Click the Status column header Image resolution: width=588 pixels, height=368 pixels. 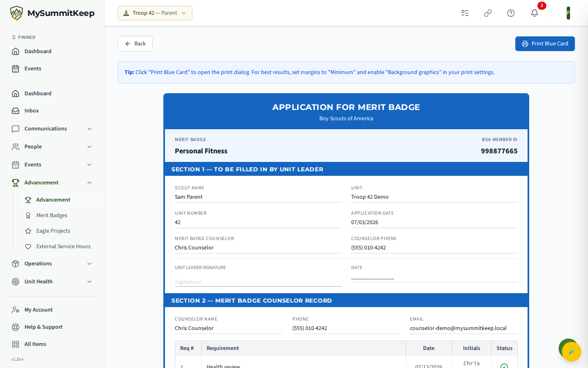point(504,348)
